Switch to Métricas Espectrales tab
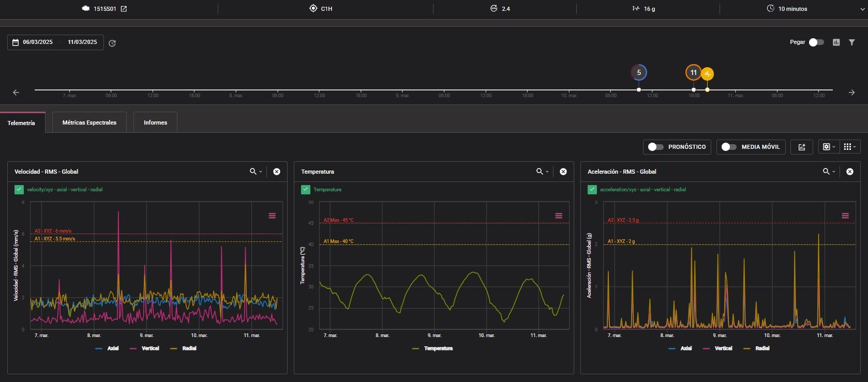Image resolution: width=868 pixels, height=382 pixels. click(89, 123)
